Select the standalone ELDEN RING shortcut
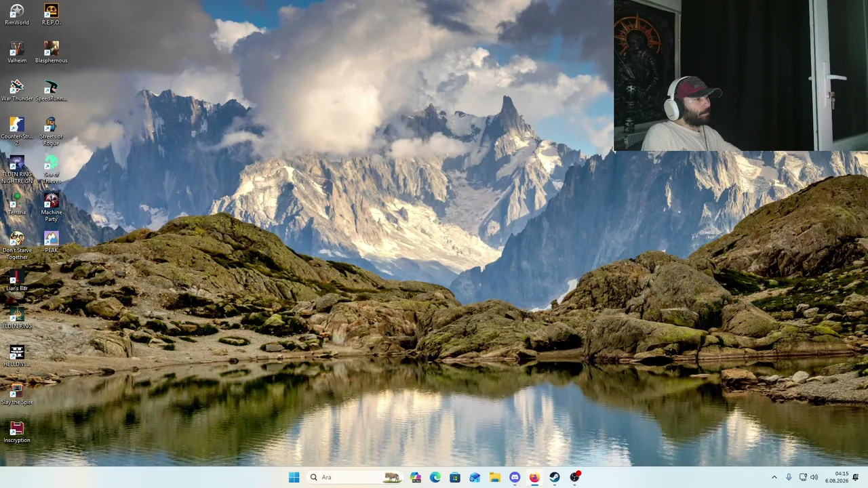 pos(17,318)
